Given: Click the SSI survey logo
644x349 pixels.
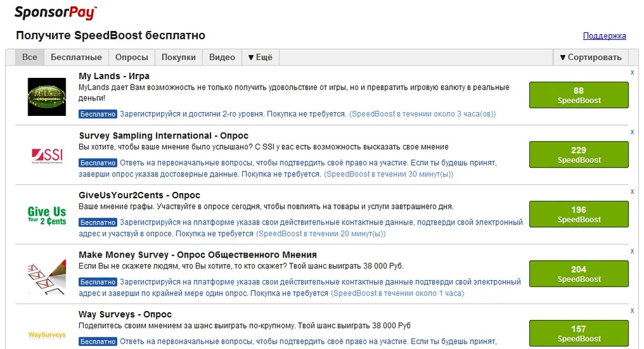Looking at the screenshot, I should 47,155.
